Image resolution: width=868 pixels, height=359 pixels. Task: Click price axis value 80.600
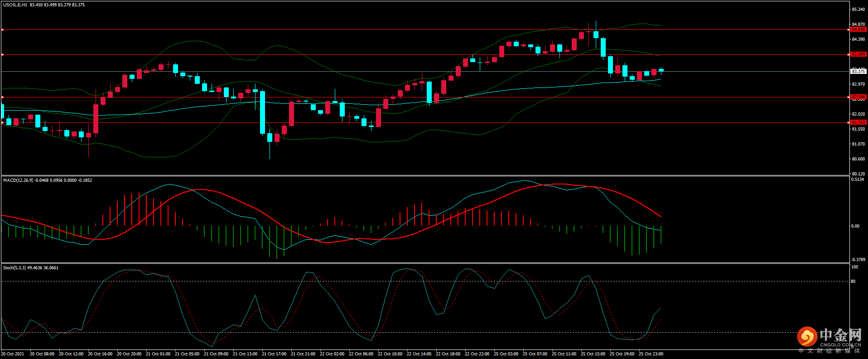(x=858, y=159)
